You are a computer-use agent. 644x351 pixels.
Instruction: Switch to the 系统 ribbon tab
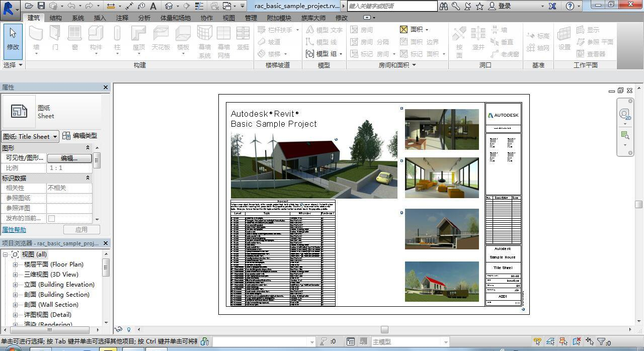pos(78,18)
